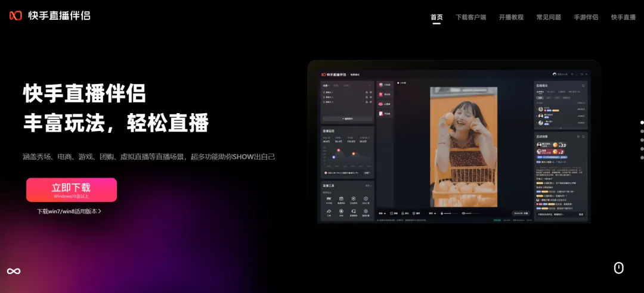Jump to the third page indicator dot

tap(642, 140)
